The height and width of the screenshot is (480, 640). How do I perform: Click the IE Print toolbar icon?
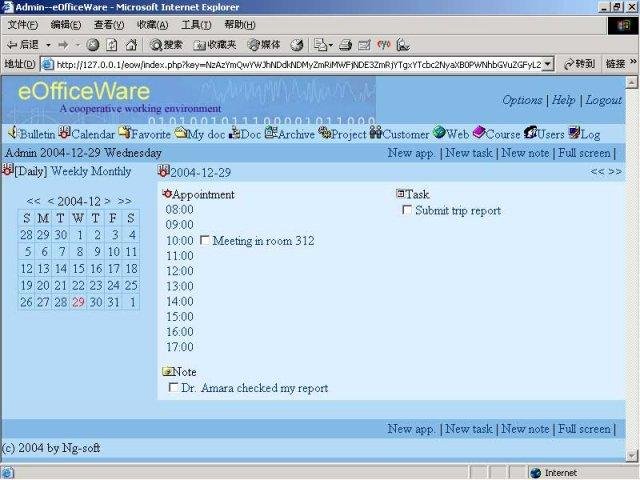point(345,45)
